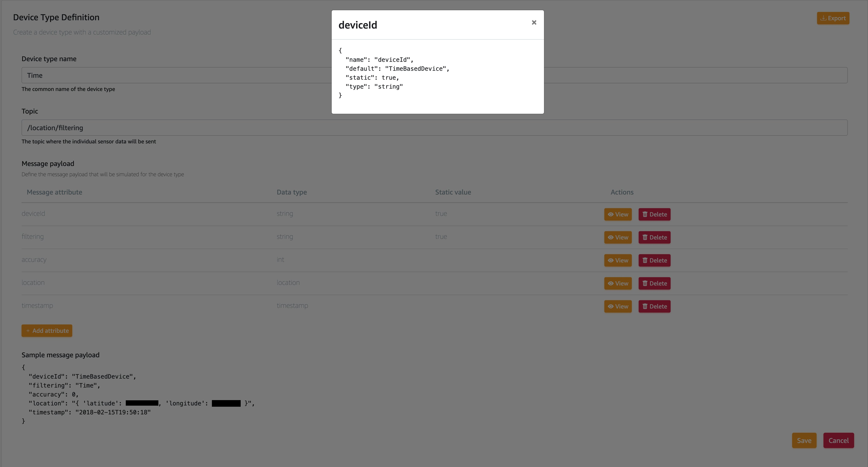Image resolution: width=868 pixels, height=467 pixels.
Task: Delete the filtering attribute
Action: pos(654,237)
